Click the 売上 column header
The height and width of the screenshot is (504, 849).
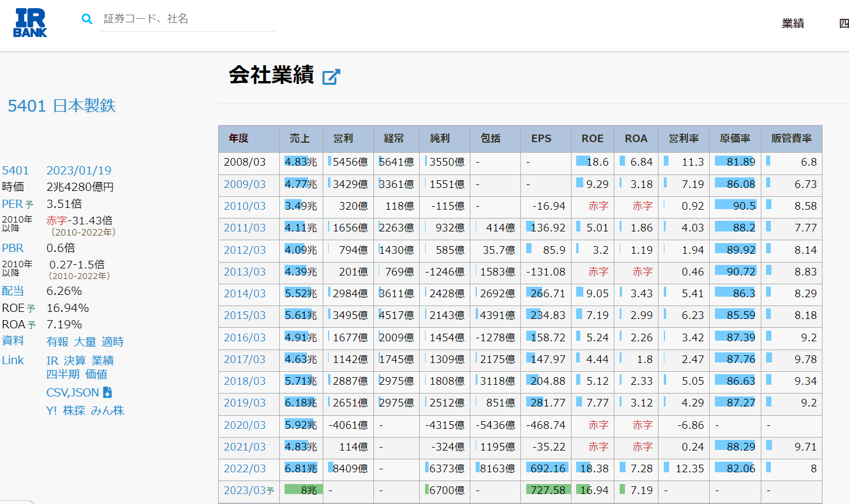tap(300, 139)
